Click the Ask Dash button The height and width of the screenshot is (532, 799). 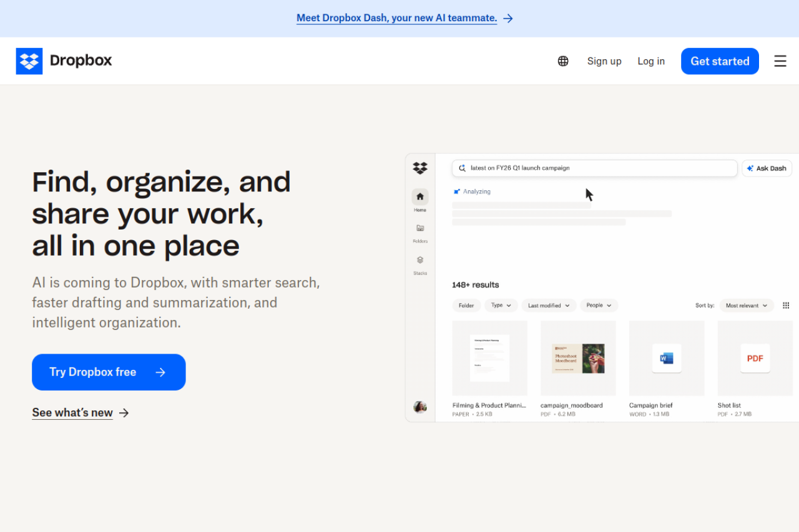[x=767, y=168]
